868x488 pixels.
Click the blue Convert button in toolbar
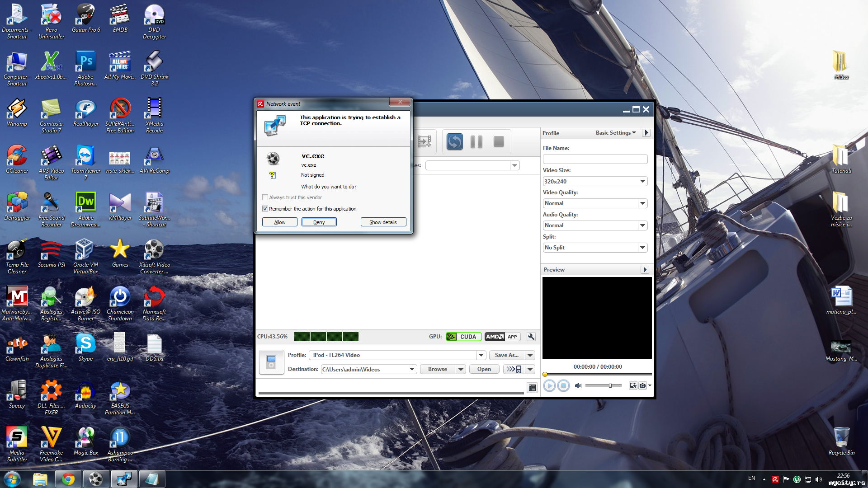454,142
